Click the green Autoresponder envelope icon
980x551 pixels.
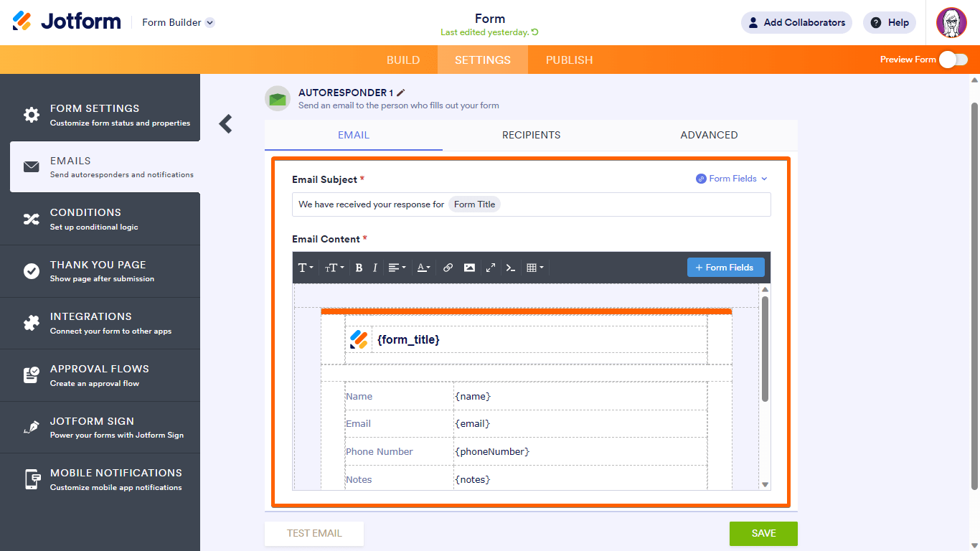tap(278, 98)
